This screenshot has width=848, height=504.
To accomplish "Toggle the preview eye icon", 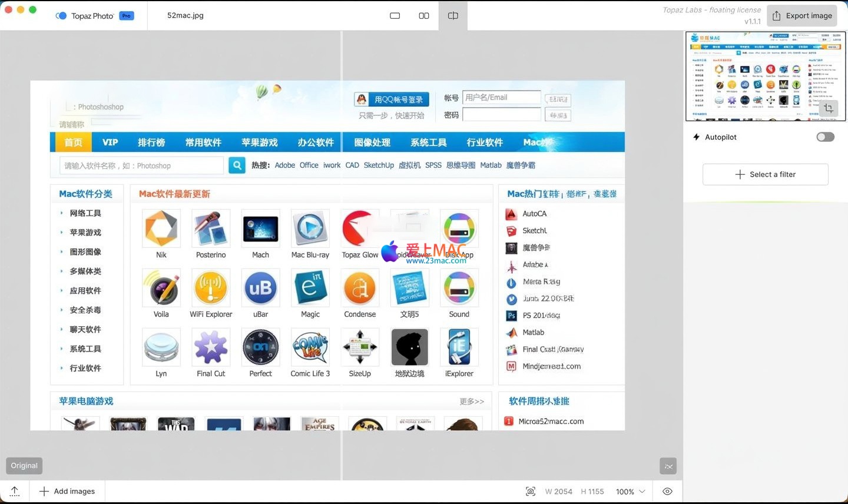I will [667, 492].
